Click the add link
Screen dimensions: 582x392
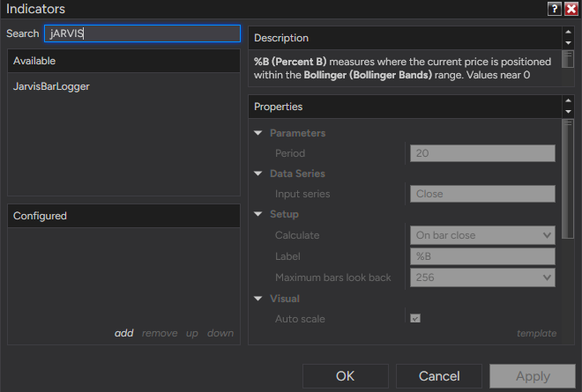click(123, 333)
